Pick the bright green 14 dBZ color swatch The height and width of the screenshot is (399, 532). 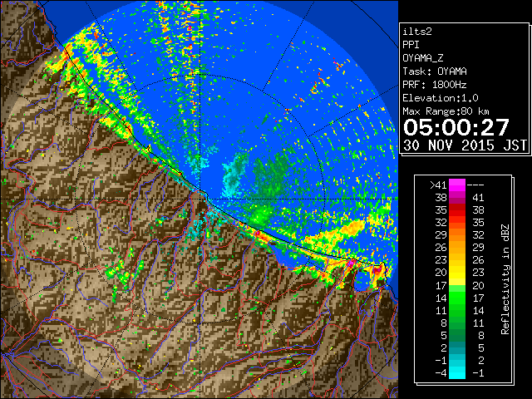point(457,298)
